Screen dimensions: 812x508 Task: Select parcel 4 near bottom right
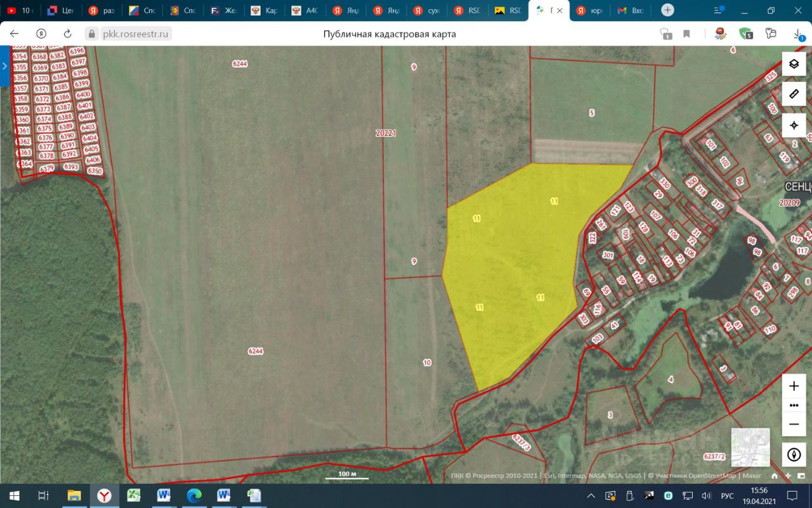pos(671,380)
